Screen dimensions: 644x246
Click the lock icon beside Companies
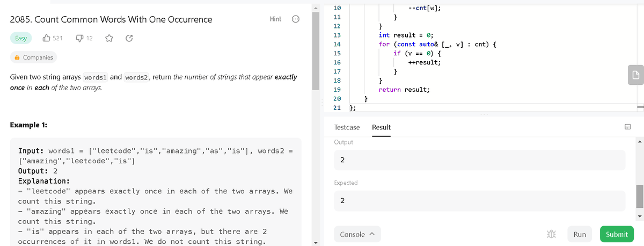pyautogui.click(x=17, y=57)
